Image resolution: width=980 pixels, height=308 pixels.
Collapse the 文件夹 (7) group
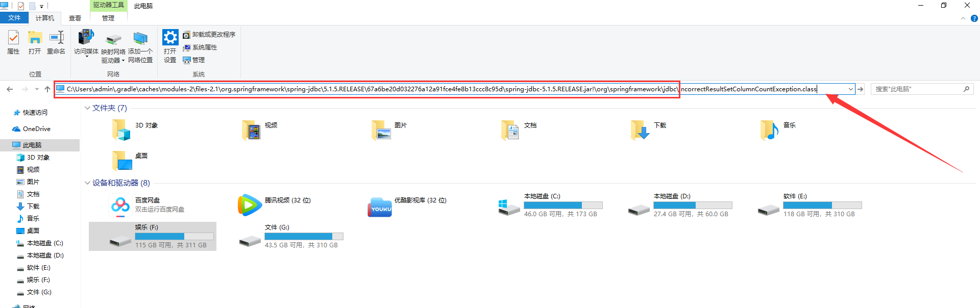(87, 108)
